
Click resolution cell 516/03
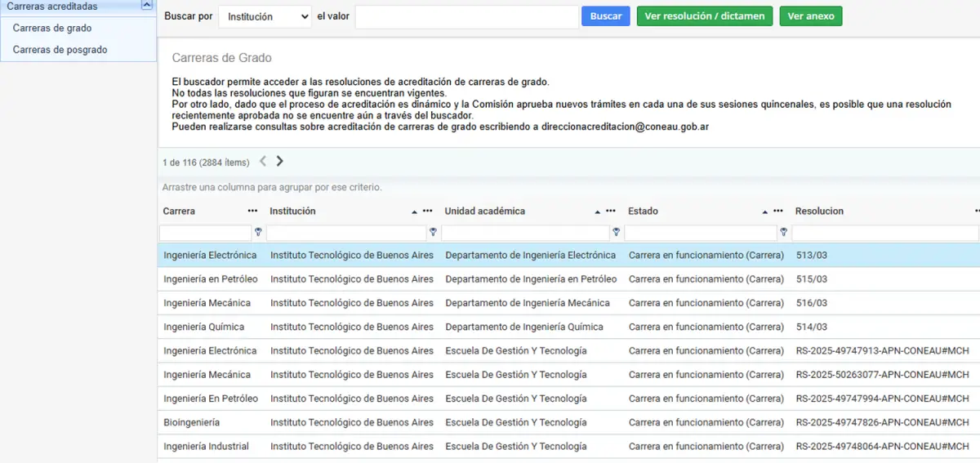click(x=812, y=303)
